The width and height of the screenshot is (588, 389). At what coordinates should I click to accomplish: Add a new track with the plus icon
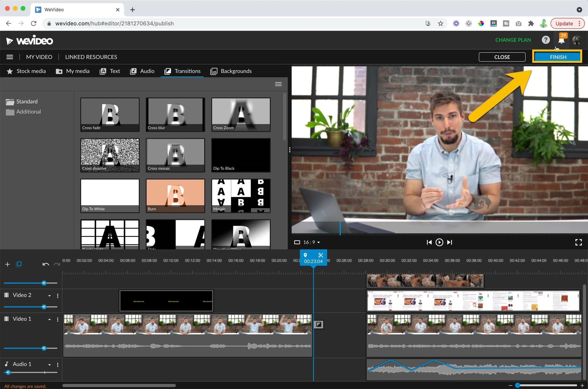[x=8, y=264]
